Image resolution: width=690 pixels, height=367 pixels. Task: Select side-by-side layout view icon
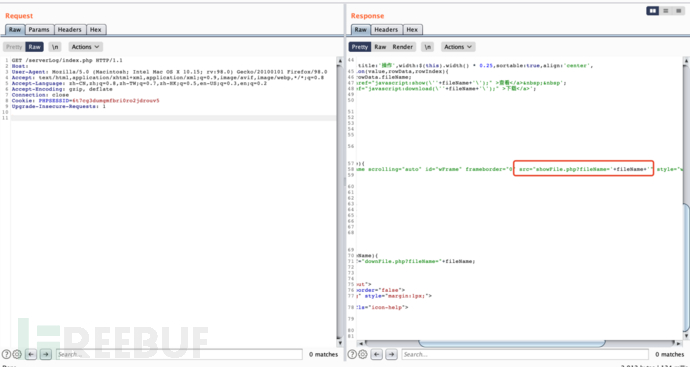pos(653,11)
